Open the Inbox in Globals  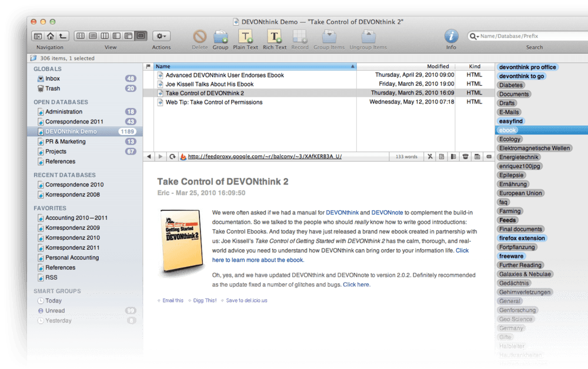pyautogui.click(x=85, y=79)
